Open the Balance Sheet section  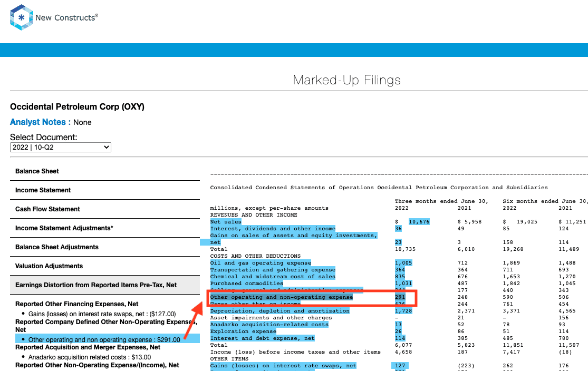[x=105, y=171]
